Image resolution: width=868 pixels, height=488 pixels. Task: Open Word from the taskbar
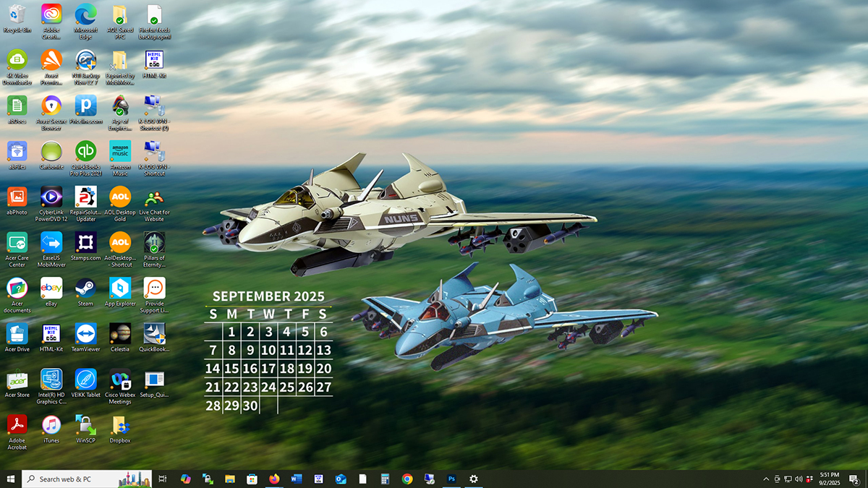(296, 479)
